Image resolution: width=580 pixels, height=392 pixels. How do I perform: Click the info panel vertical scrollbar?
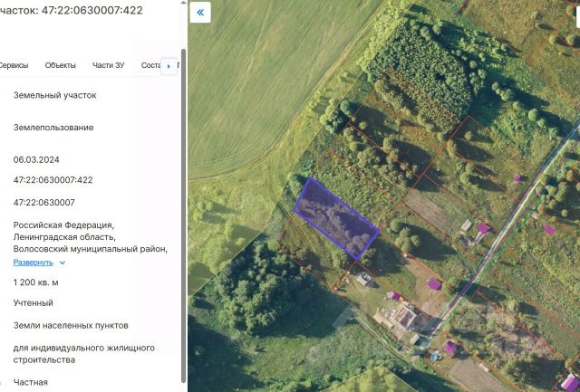pos(183,215)
